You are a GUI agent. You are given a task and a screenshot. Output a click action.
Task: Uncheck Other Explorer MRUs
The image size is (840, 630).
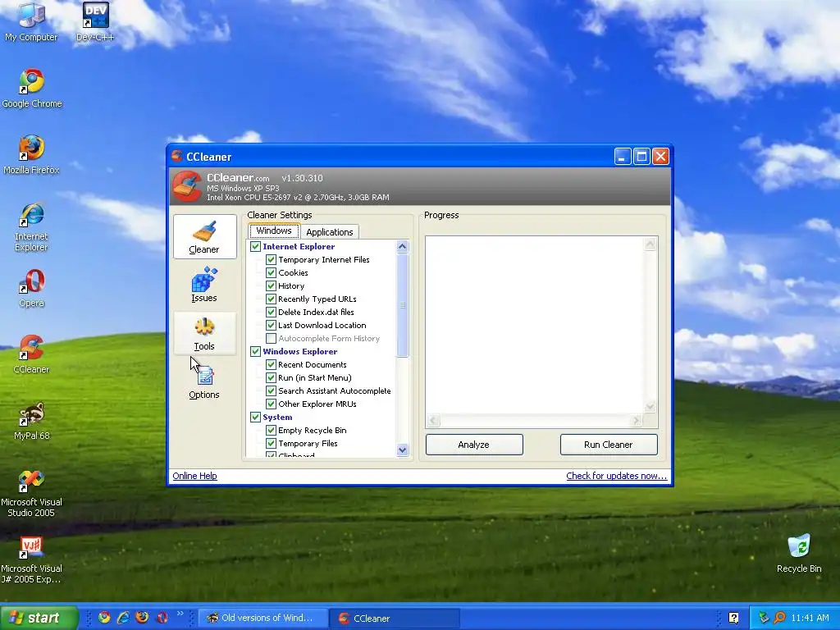click(x=271, y=404)
